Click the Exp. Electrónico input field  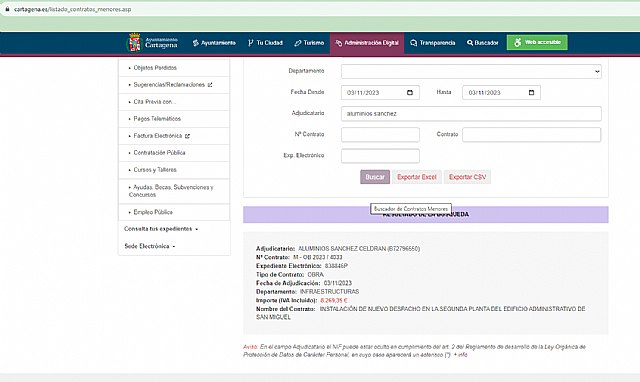(380, 156)
